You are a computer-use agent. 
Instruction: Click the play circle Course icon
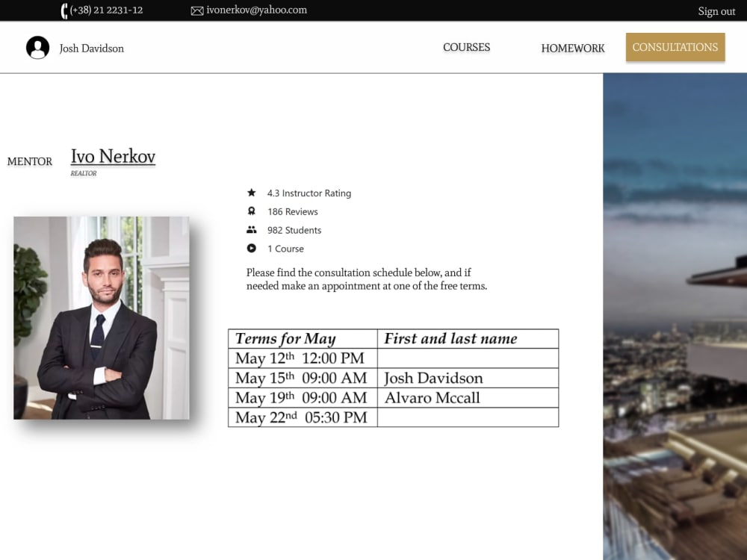click(252, 248)
